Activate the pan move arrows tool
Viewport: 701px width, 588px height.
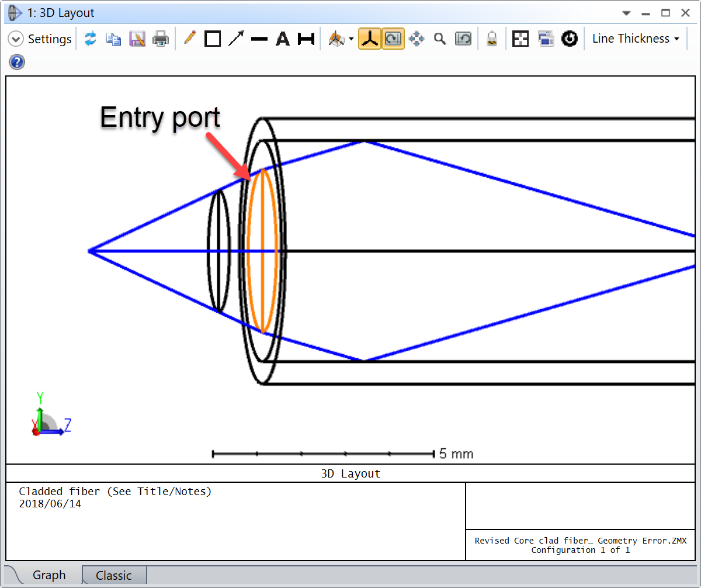click(417, 39)
